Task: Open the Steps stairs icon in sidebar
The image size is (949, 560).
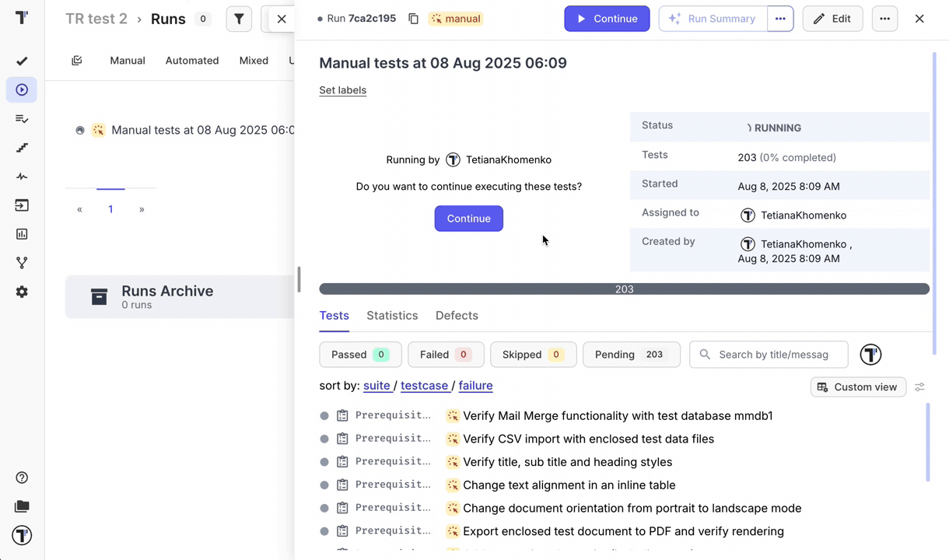Action: click(x=22, y=148)
